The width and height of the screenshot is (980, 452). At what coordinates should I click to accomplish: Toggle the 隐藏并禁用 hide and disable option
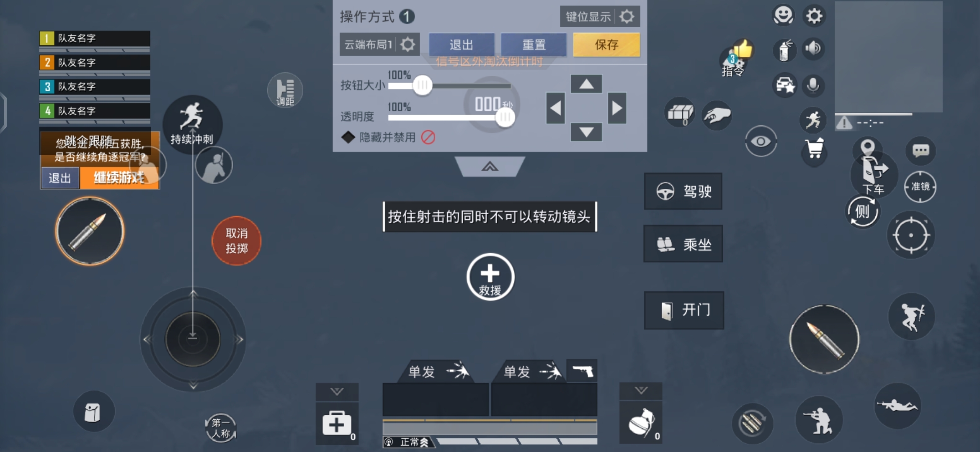point(388,137)
